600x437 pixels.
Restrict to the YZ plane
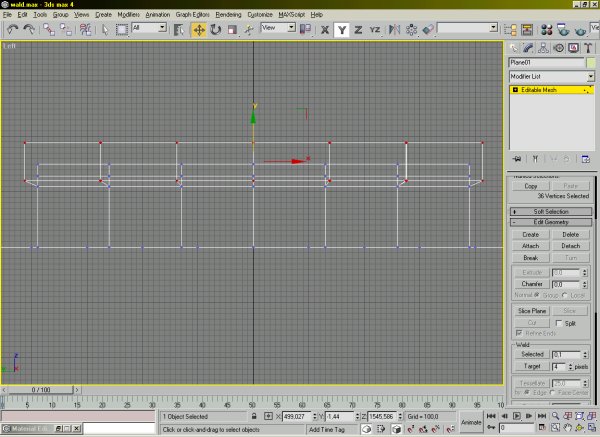374,30
